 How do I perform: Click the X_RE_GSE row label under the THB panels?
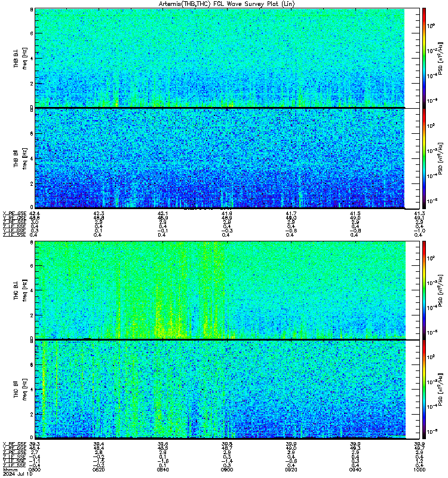click(x=14, y=213)
